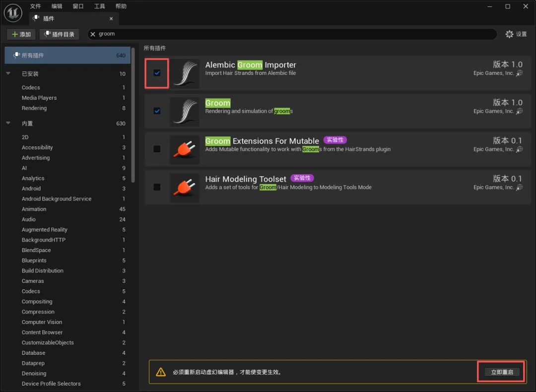Click the groom search input field
Screen dimensions: 536x392
click(292, 34)
